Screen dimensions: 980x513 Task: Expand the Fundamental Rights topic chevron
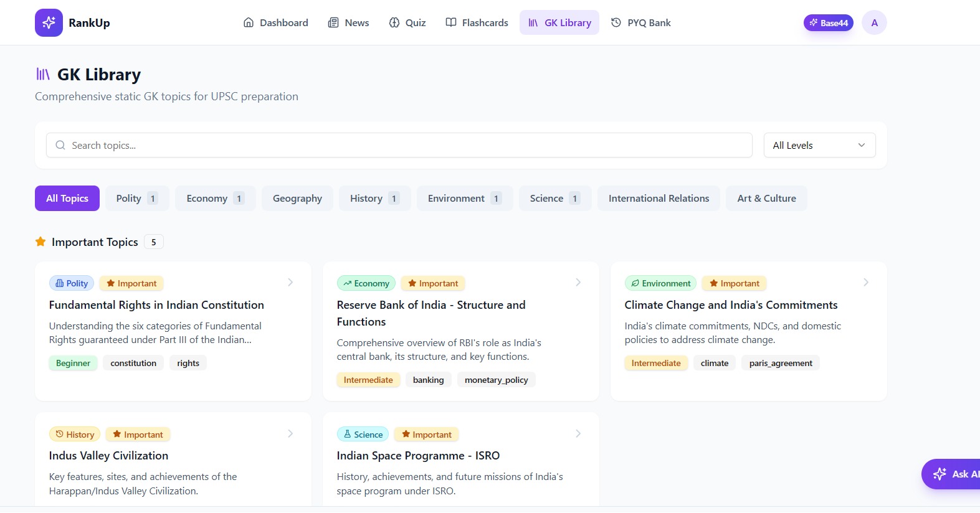[x=290, y=283]
